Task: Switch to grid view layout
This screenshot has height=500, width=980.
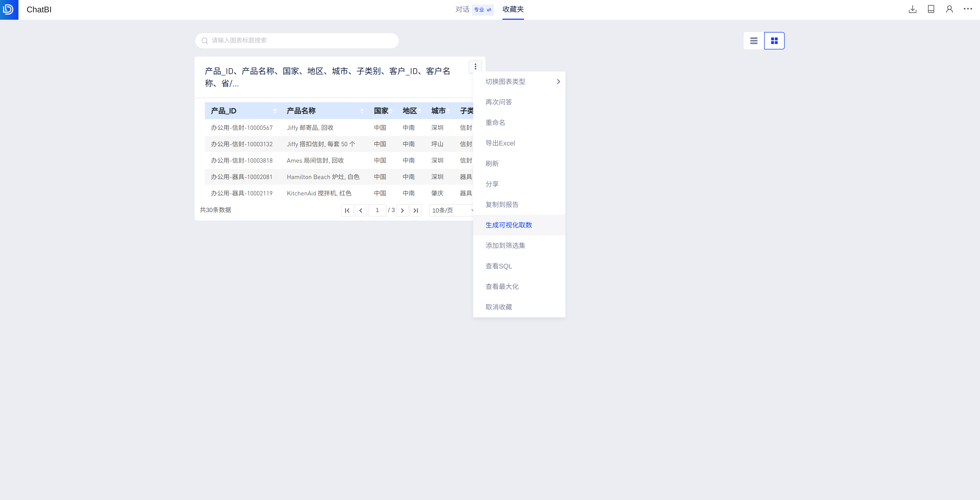Action: coord(774,41)
